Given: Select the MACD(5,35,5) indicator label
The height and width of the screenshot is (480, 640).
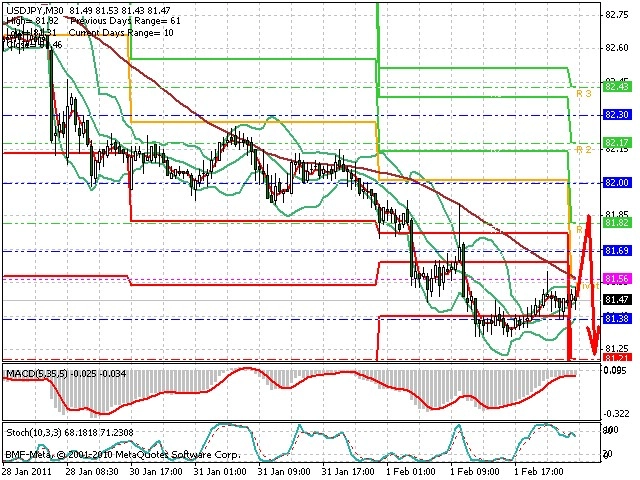Looking at the screenshot, I should click(x=37, y=373).
